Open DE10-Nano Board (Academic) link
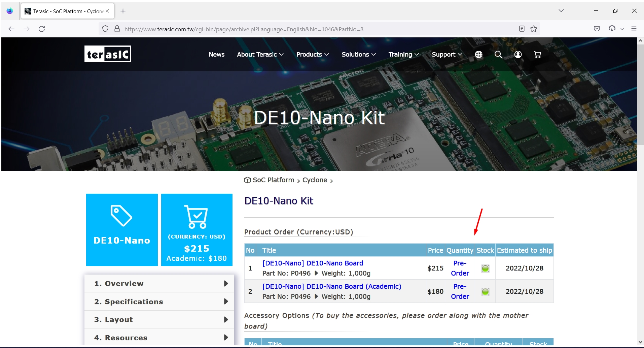644x348 pixels. point(332,286)
